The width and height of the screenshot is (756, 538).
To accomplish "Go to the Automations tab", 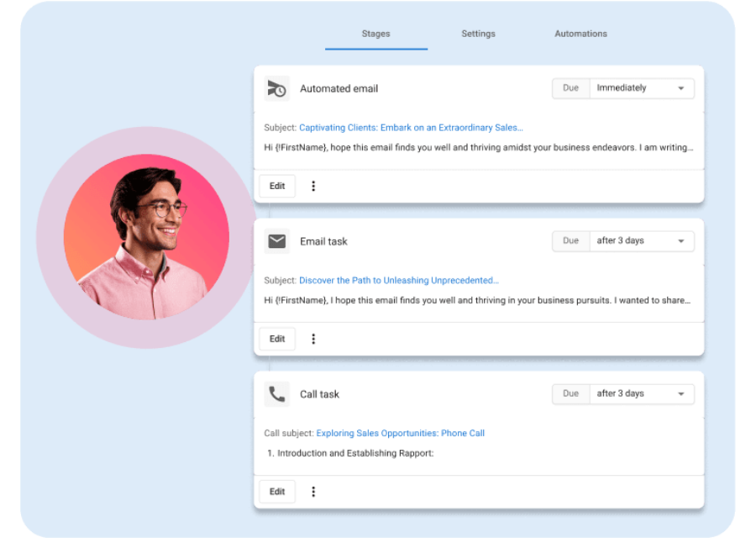I will (x=580, y=34).
